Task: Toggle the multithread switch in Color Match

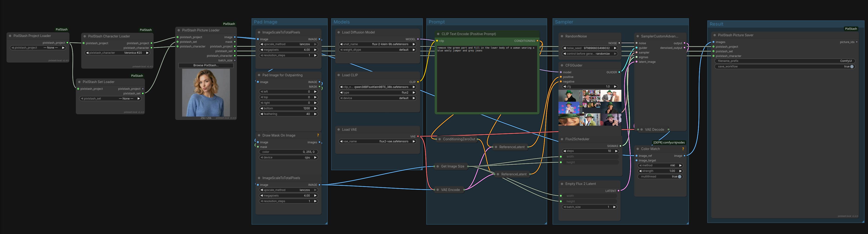Action: 680,176
